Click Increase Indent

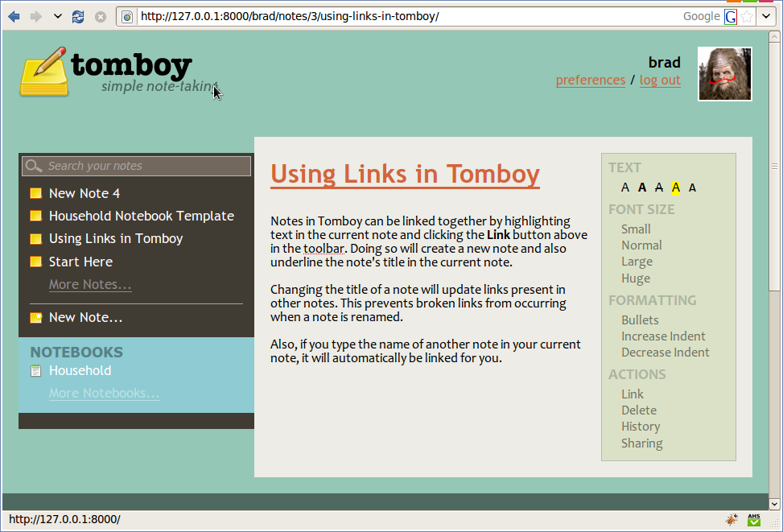(663, 336)
